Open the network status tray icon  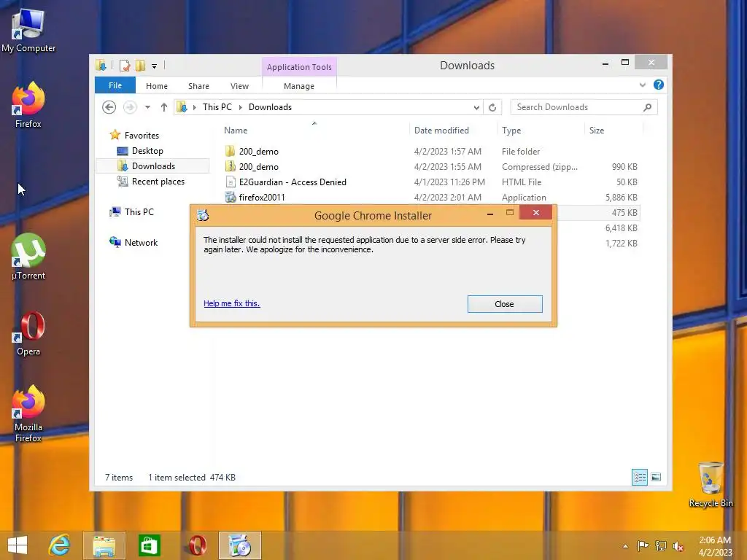(x=660, y=545)
